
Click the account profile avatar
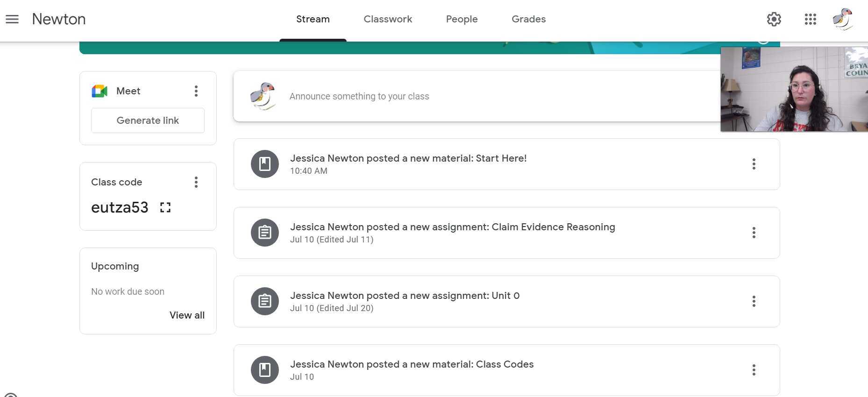click(x=843, y=19)
